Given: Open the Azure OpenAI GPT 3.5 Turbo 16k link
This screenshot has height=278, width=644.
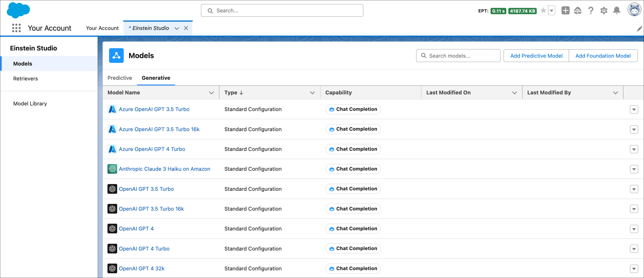Looking at the screenshot, I should point(159,129).
